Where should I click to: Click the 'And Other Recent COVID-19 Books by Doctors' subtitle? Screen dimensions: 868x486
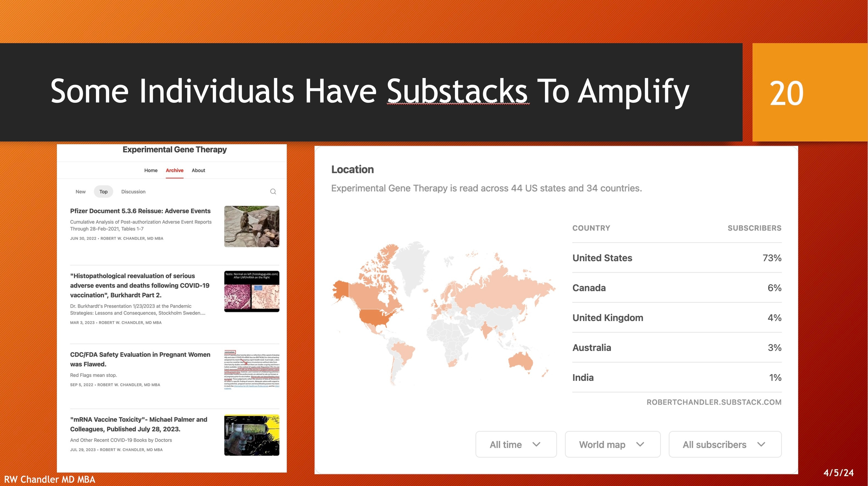(121, 440)
